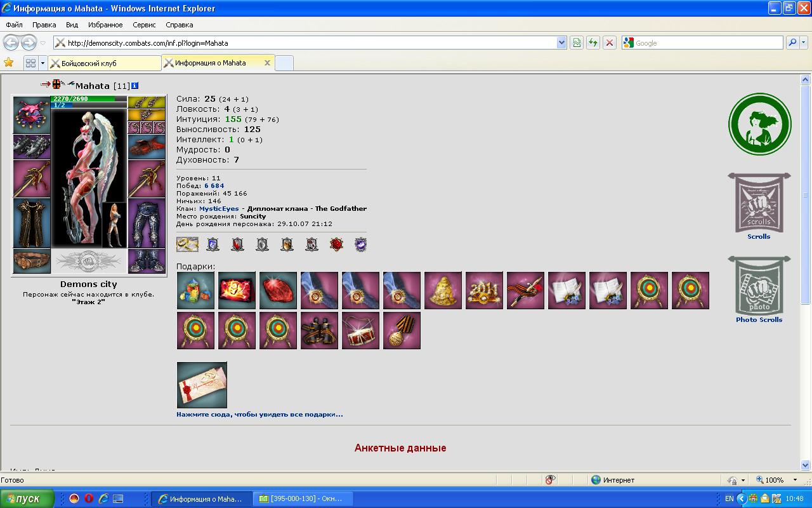
Task: Open the binoculars gift
Action: tap(319, 330)
